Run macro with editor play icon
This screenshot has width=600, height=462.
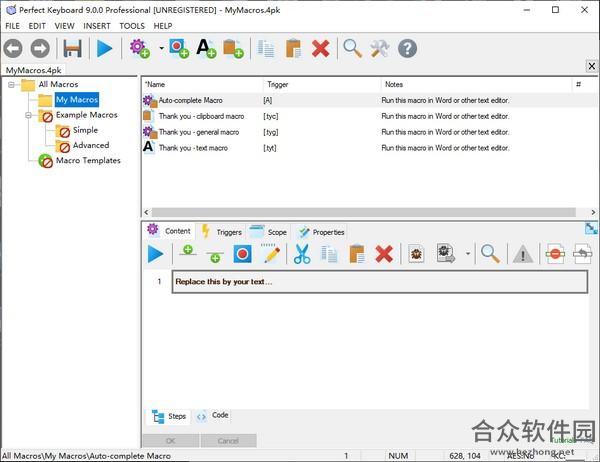point(155,254)
